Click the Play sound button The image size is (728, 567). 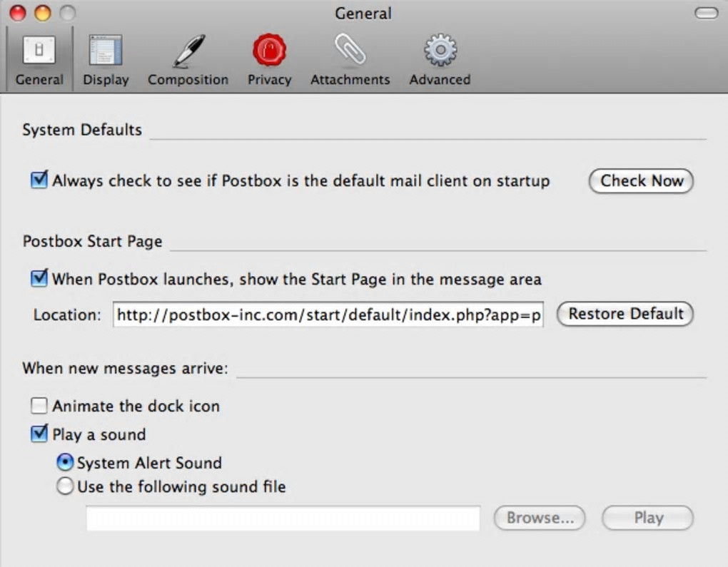(647, 517)
